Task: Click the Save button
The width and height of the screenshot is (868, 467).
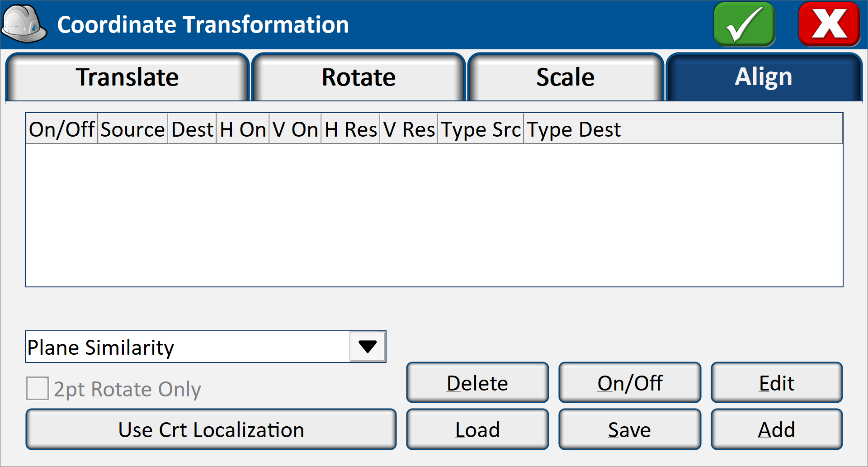Action: point(630,429)
